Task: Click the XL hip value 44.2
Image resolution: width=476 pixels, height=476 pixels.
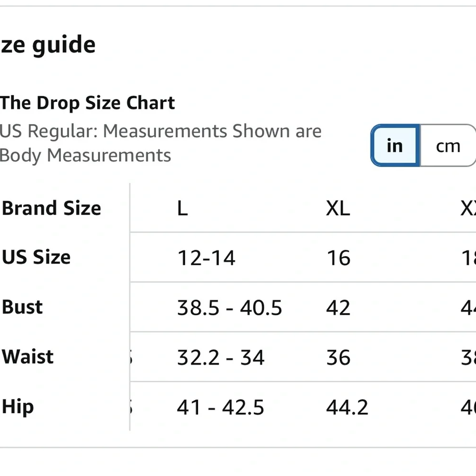Action: (x=347, y=407)
